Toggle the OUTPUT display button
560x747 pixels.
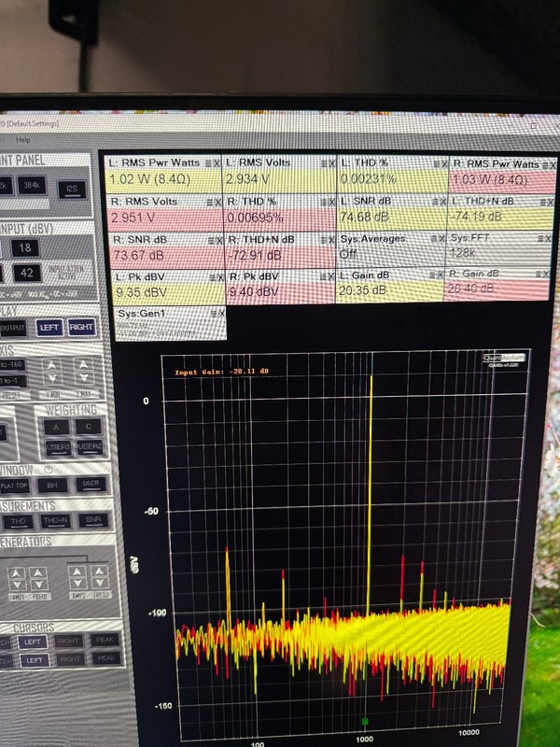[x=13, y=328]
